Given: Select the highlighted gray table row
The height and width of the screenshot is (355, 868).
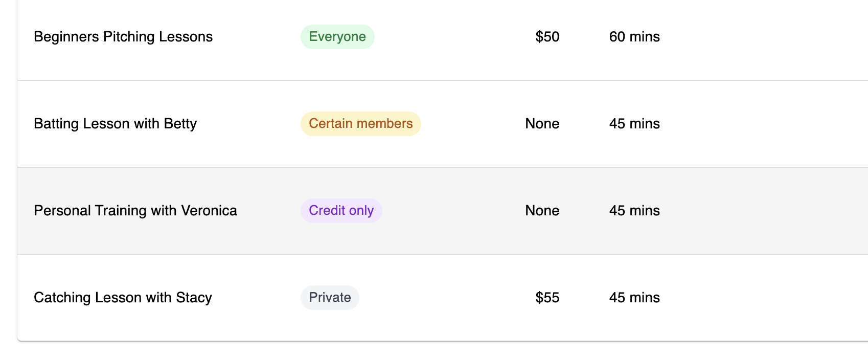Looking at the screenshot, I should [x=741, y=211].
